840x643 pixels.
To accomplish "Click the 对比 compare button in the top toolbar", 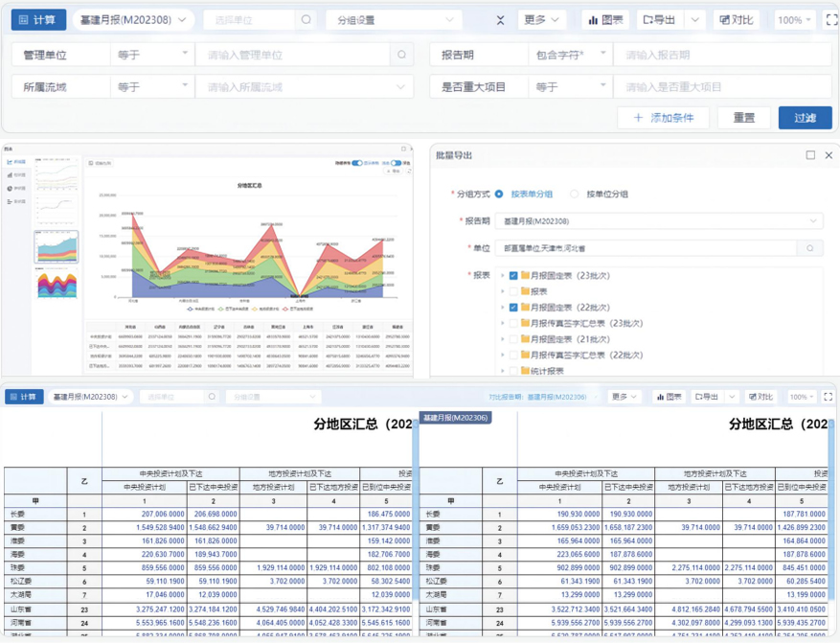I will tap(737, 19).
